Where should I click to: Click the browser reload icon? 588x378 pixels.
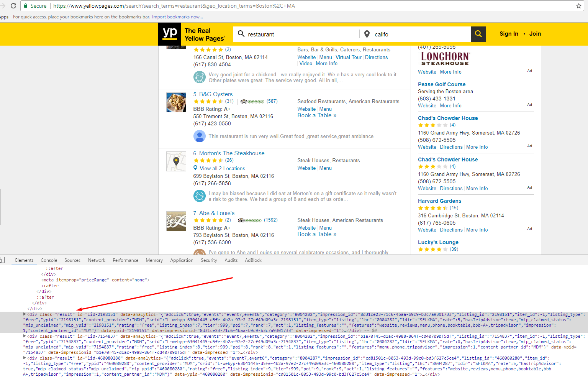[12, 6]
